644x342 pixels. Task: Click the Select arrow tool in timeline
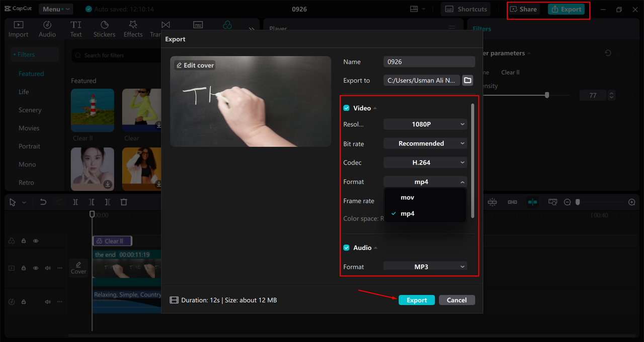(13, 202)
